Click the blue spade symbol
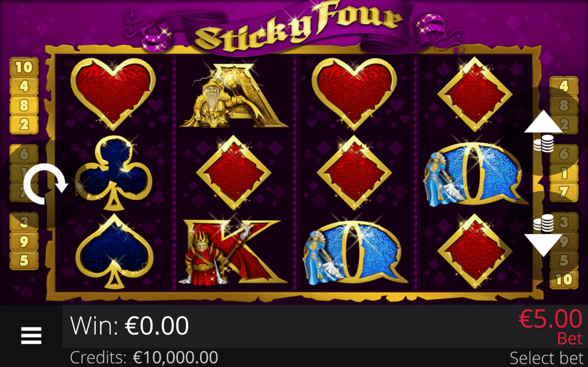This screenshot has width=588, height=367. [114, 251]
